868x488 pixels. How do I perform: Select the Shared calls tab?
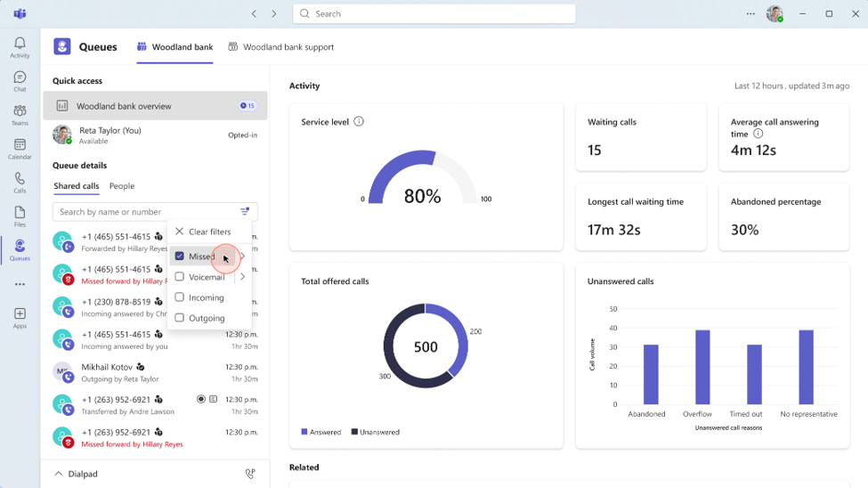pyautogui.click(x=77, y=186)
